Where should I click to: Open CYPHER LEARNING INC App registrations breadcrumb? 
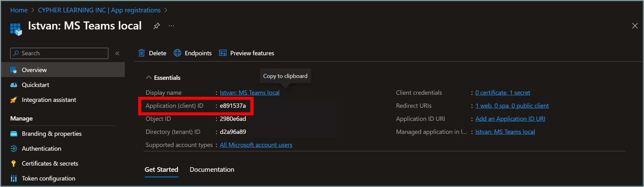pos(99,10)
